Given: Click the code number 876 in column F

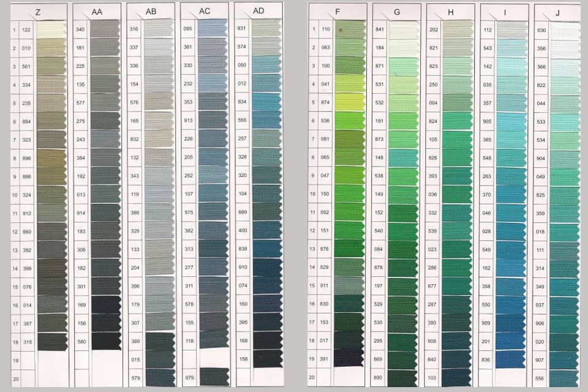Looking at the screenshot, I should (x=325, y=249).
